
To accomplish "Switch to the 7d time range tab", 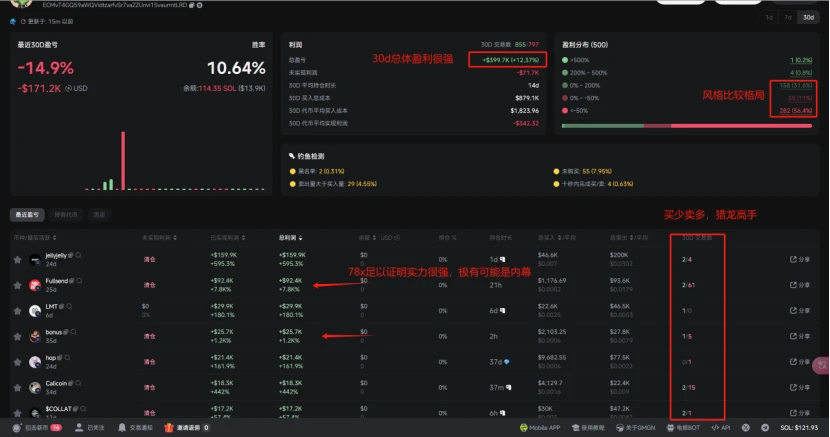I will (787, 17).
